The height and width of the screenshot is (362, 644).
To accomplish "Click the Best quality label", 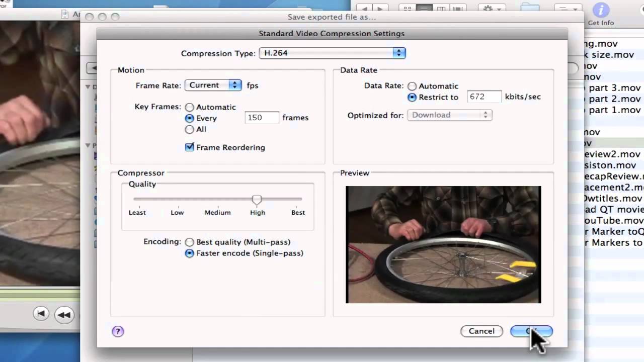I will tap(298, 213).
